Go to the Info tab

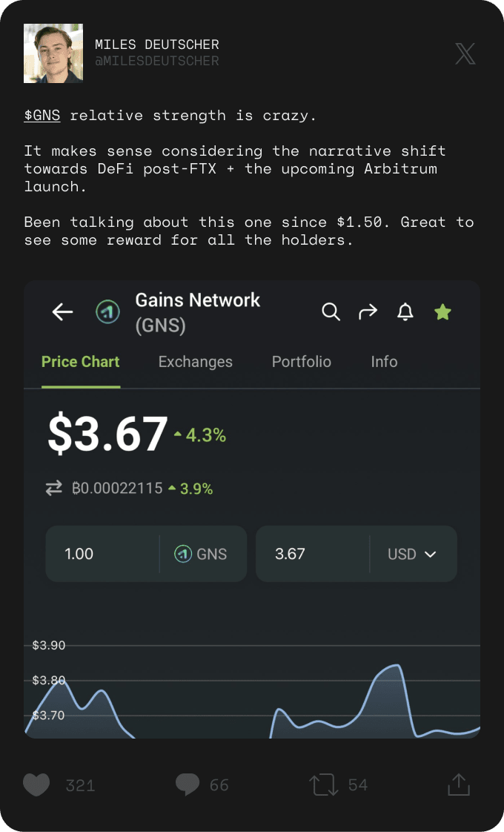pos(384,362)
